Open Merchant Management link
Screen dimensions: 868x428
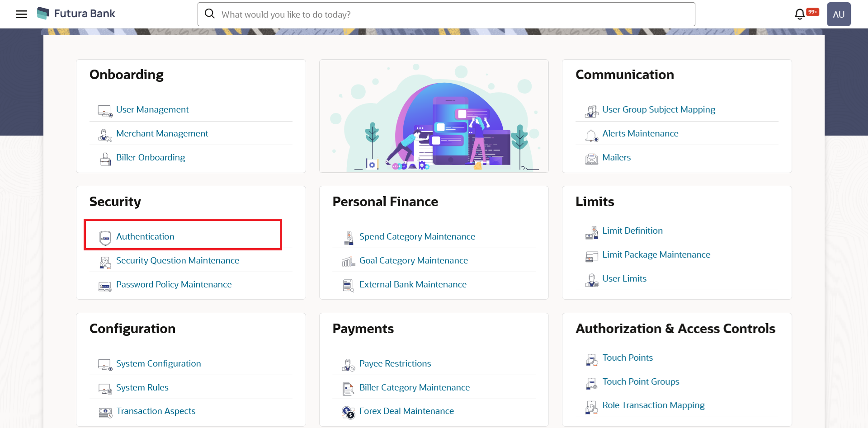162,133
